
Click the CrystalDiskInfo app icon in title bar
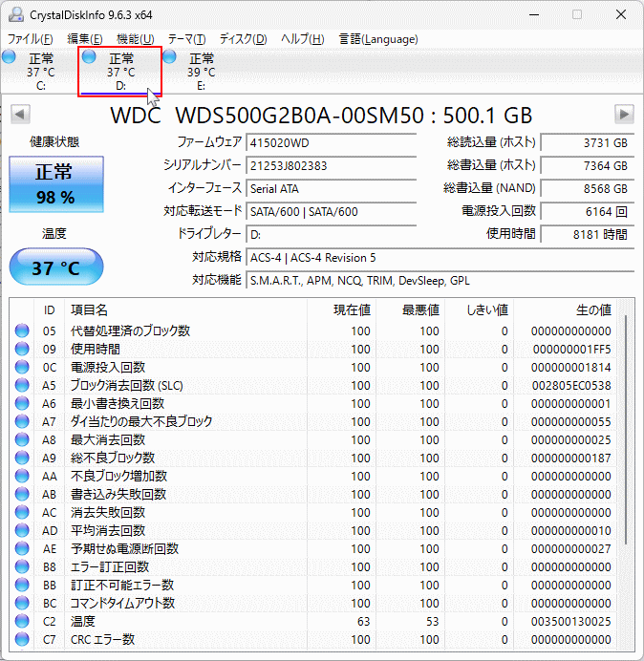pyautogui.click(x=16, y=14)
